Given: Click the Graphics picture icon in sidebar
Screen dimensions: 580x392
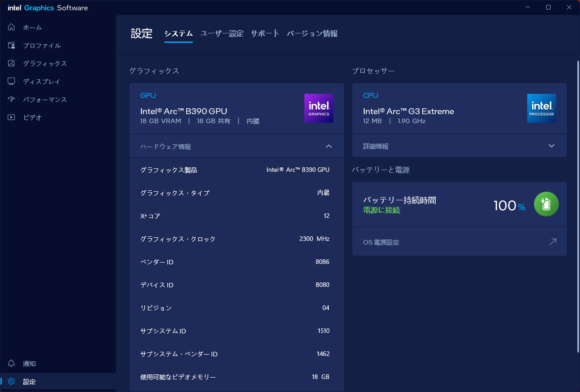Looking at the screenshot, I should coord(12,64).
